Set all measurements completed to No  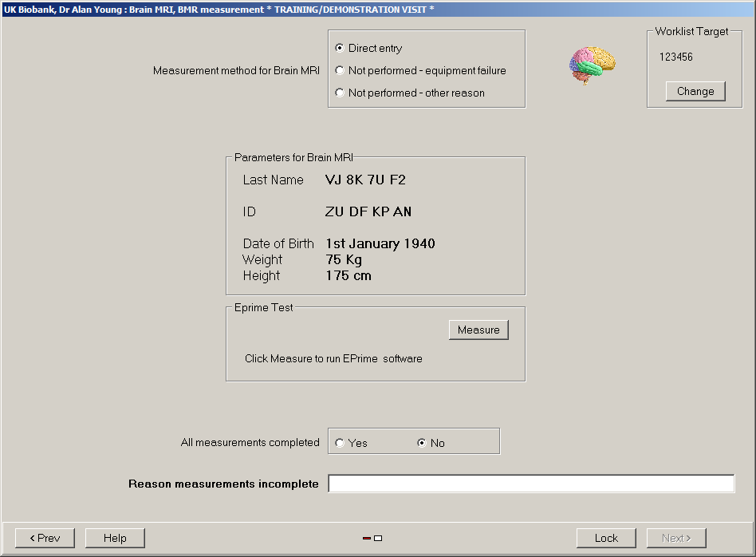tap(422, 443)
